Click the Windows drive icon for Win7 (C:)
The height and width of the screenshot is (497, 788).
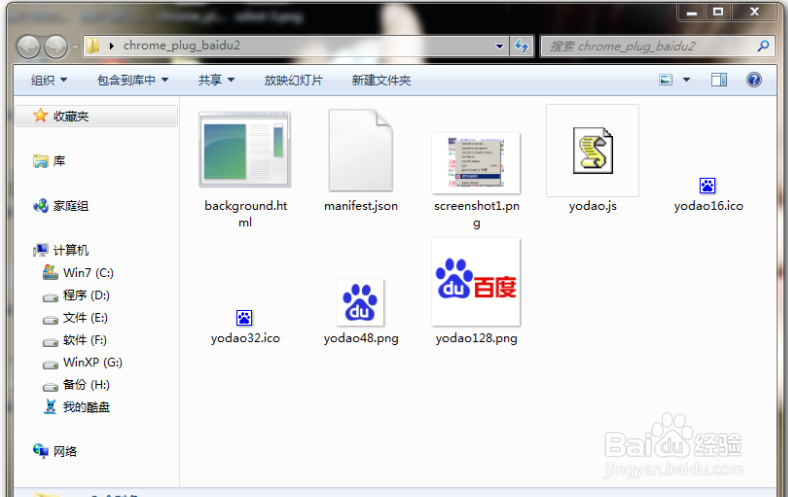50,272
